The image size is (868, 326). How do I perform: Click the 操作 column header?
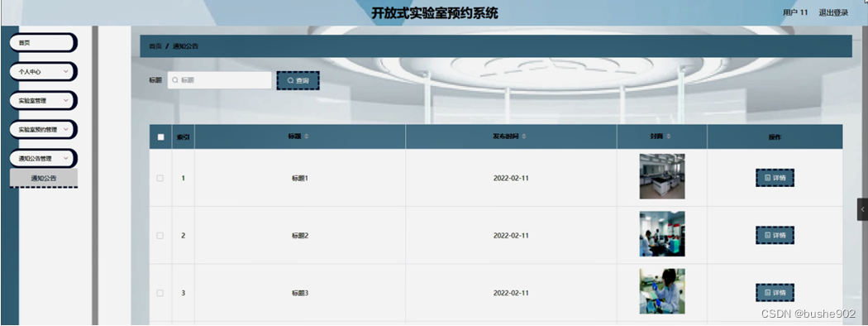tap(775, 137)
